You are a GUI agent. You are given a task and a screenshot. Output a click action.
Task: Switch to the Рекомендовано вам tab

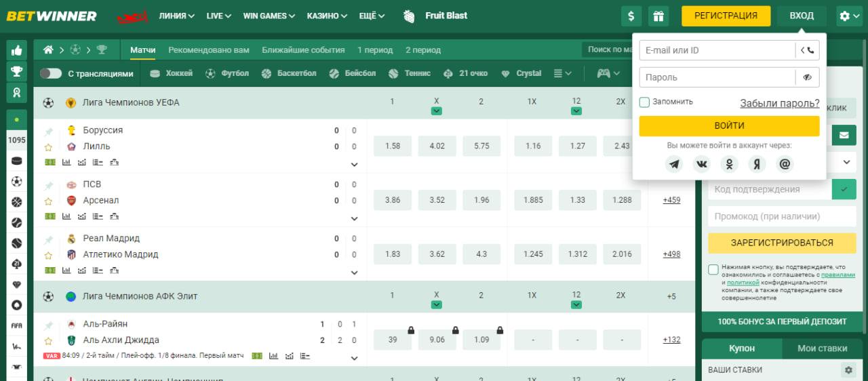pyautogui.click(x=208, y=50)
